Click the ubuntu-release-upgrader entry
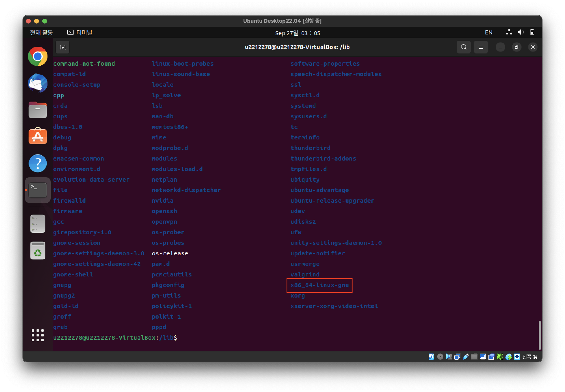The height and width of the screenshot is (392, 565). [332, 201]
